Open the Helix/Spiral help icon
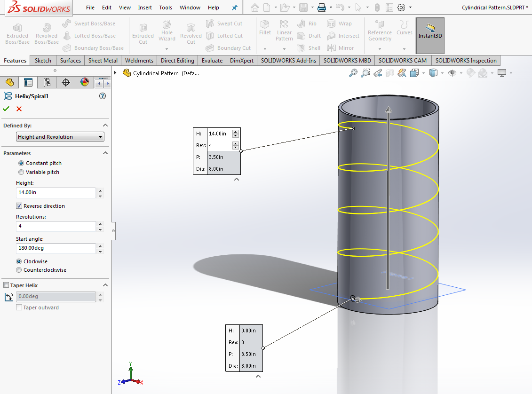 click(x=103, y=96)
